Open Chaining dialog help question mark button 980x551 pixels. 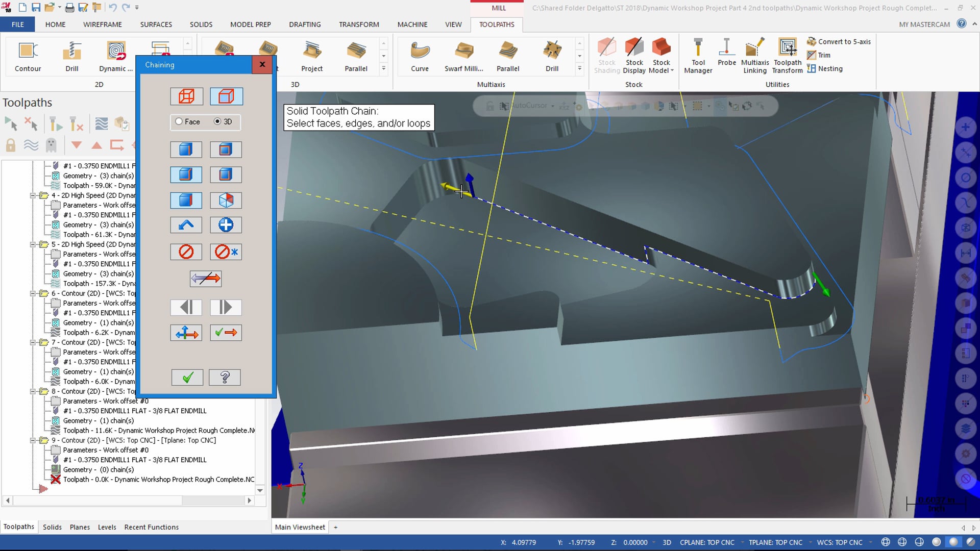[x=225, y=378]
